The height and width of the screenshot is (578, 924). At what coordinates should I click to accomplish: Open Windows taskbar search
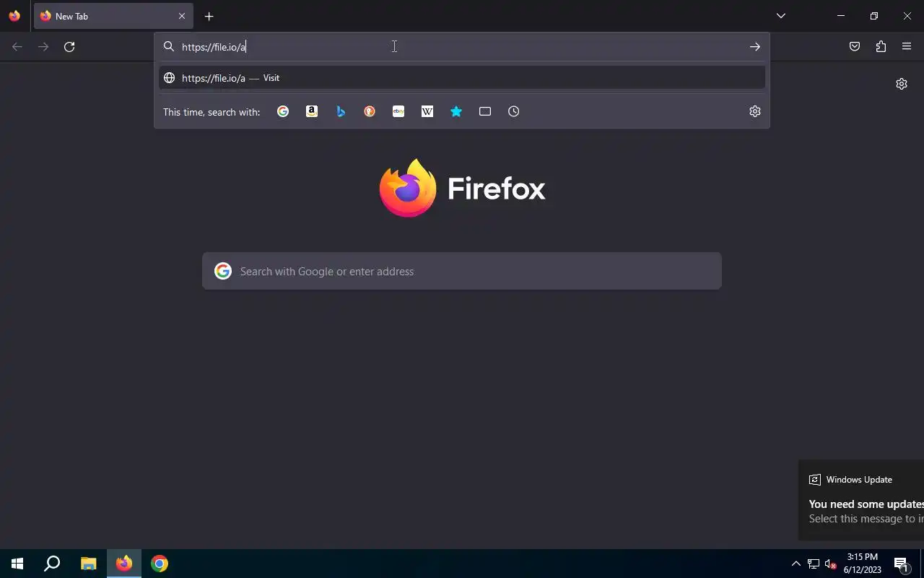[52, 564]
